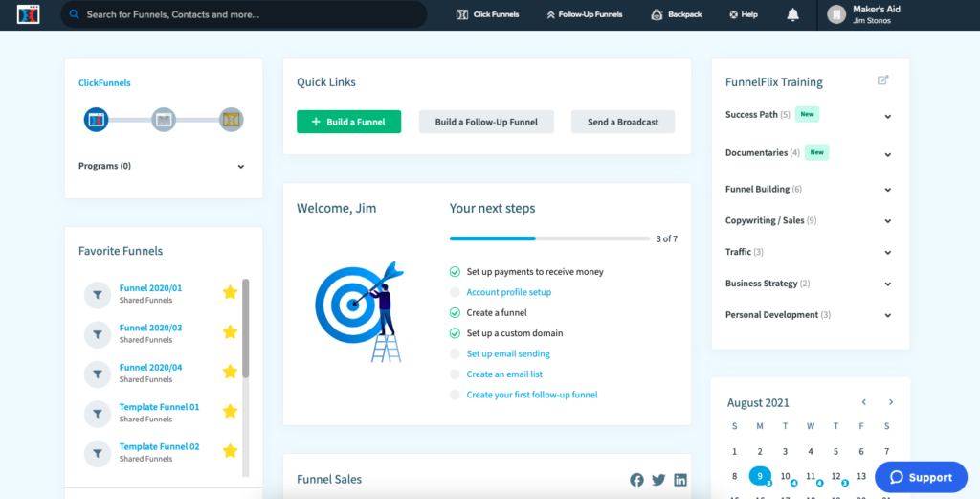
Task: Unfavorite Funnel 2020/03 star
Action: pos(230,331)
